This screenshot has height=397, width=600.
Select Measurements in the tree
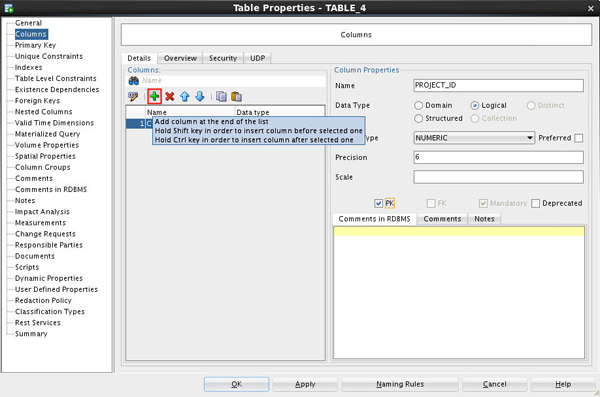(40, 223)
